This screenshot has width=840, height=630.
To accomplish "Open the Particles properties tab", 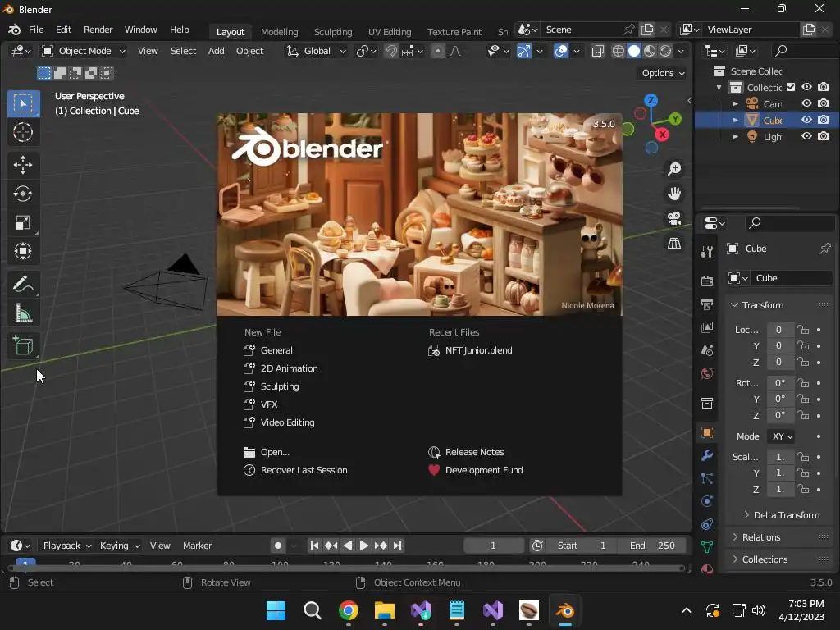I will [x=707, y=478].
